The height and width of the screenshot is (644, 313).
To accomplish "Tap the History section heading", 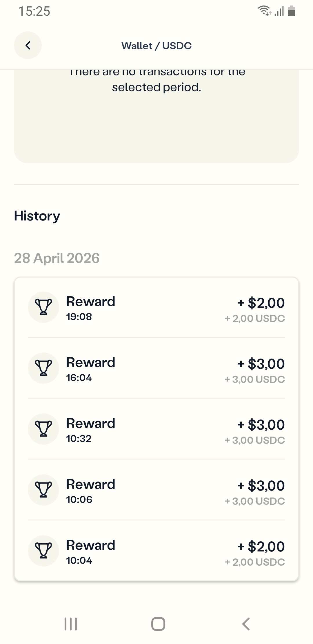I will pyautogui.click(x=37, y=216).
